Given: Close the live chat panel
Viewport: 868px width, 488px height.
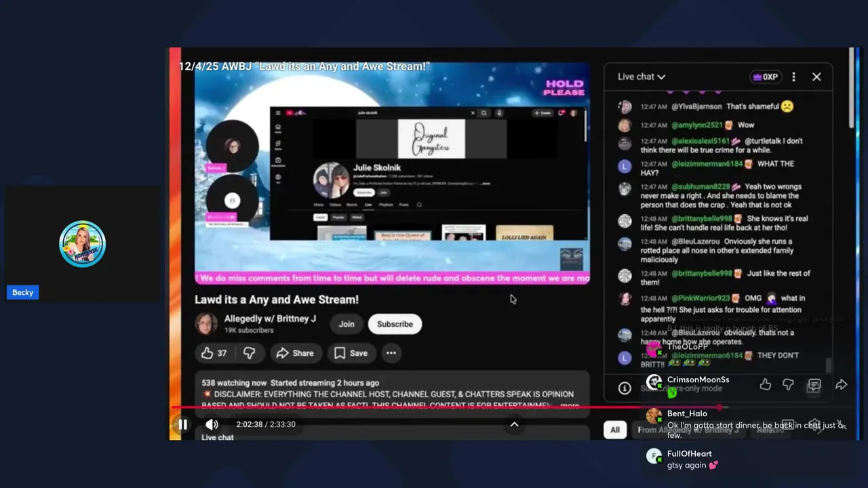Looking at the screenshot, I should tap(816, 77).
